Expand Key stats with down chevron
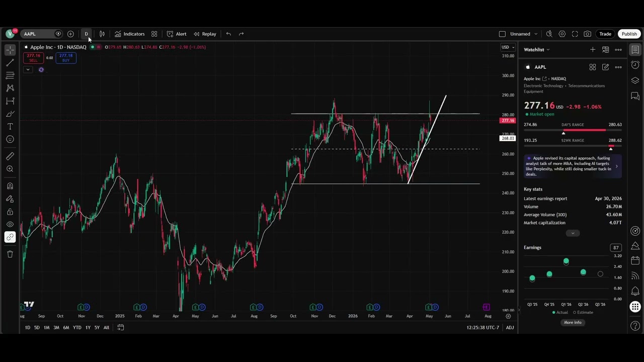The height and width of the screenshot is (362, 644). coord(573,233)
